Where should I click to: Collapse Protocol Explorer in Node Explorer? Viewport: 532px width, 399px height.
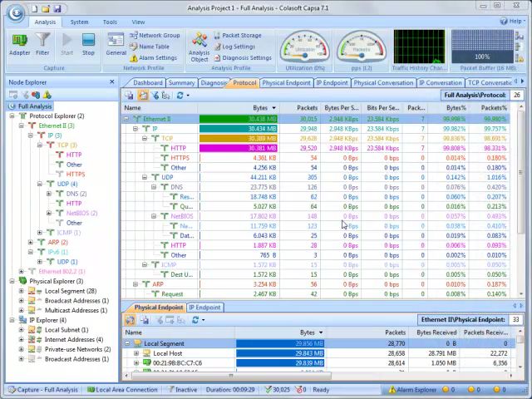(12, 116)
